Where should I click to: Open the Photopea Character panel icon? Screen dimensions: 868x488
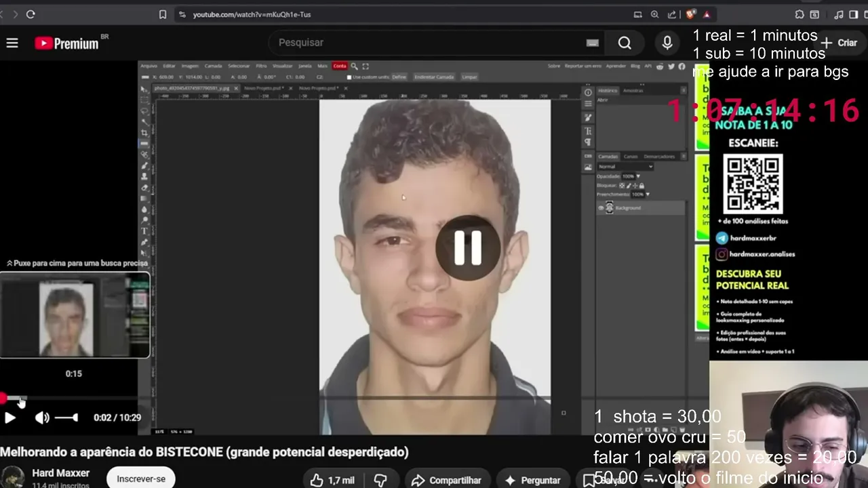[588, 131]
